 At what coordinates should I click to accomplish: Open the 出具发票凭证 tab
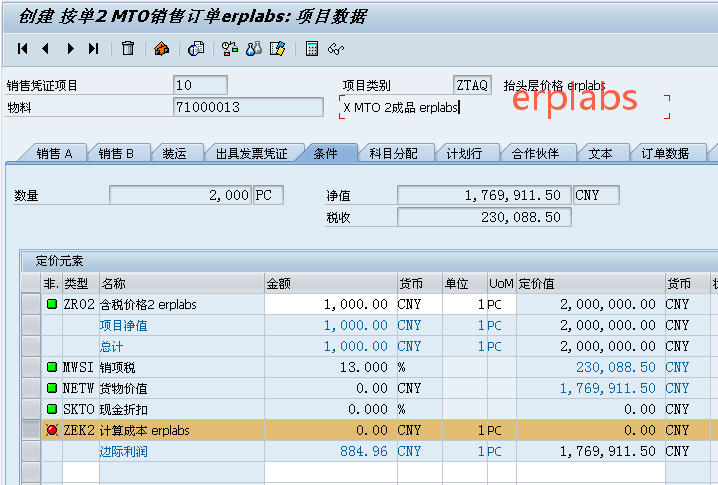252,153
